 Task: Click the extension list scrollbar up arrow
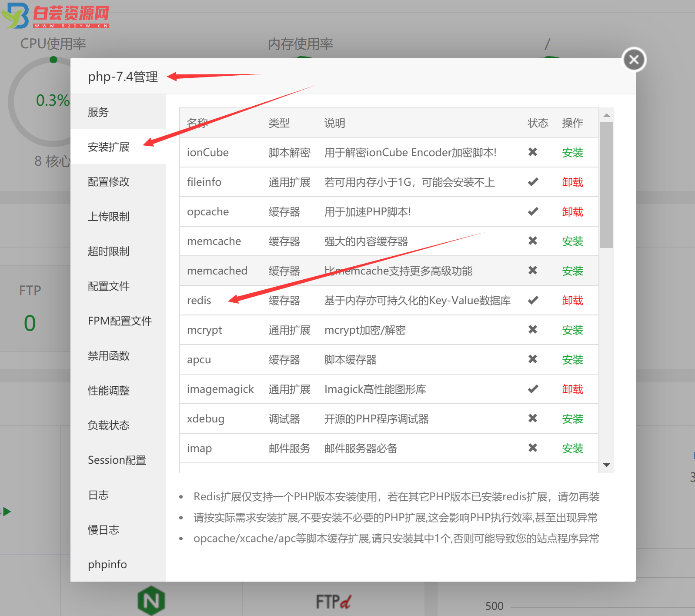[607, 115]
